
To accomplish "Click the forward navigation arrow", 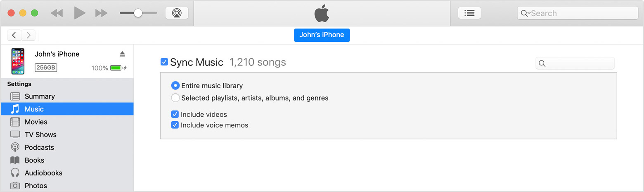I will [x=28, y=35].
